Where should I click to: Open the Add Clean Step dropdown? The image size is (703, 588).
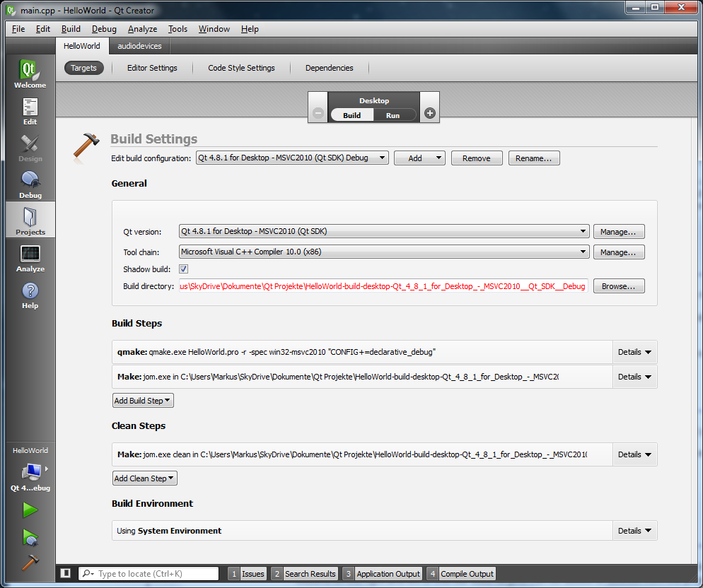click(x=145, y=478)
